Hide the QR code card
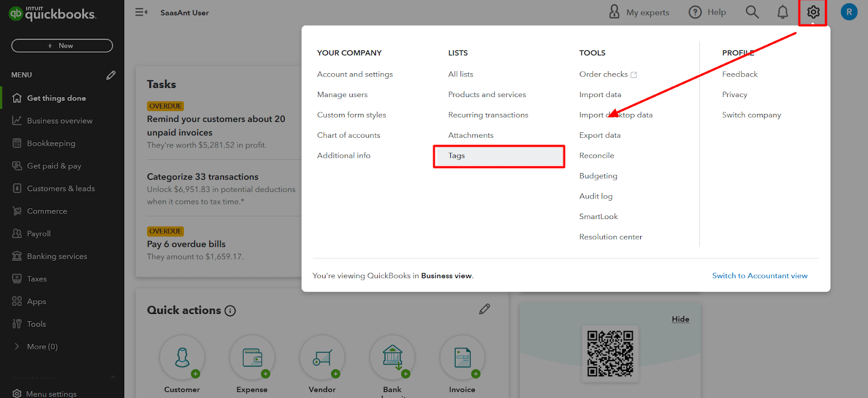This screenshot has width=868, height=398. pyautogui.click(x=680, y=319)
